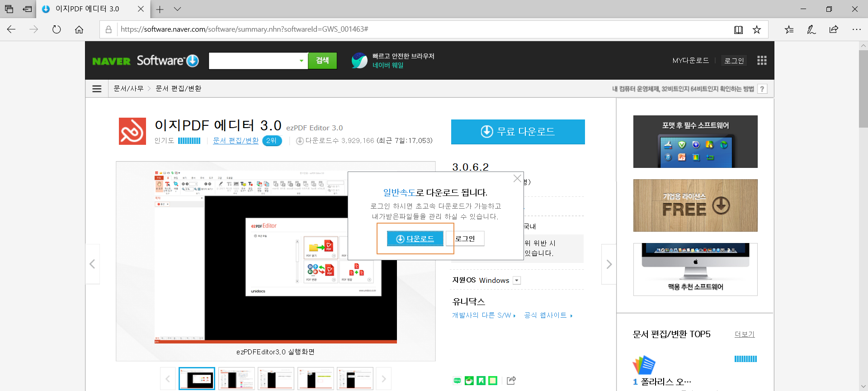
Task: Open the 폴라리스 오… TOP5 entry
Action: [x=665, y=381]
